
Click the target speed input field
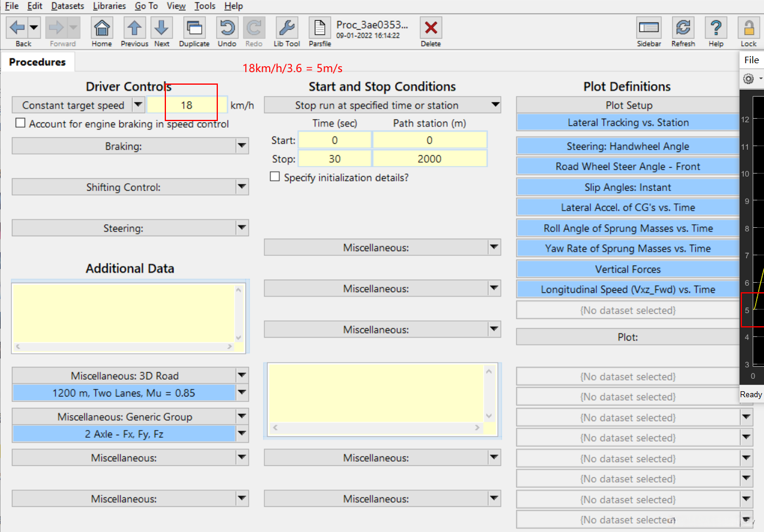(x=187, y=105)
